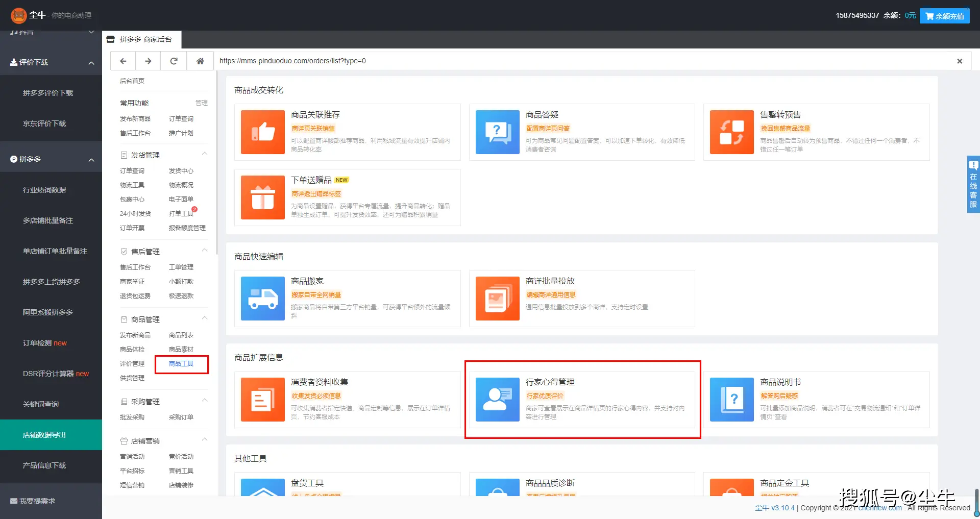Open the 商品关联推荐 thumbs-up icon
Viewport: 980px width, 519px height.
point(263,132)
